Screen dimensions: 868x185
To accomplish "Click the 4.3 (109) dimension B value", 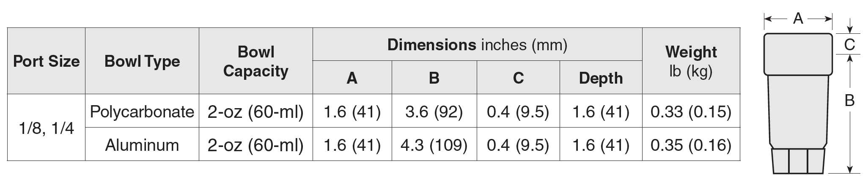I will [x=434, y=145].
